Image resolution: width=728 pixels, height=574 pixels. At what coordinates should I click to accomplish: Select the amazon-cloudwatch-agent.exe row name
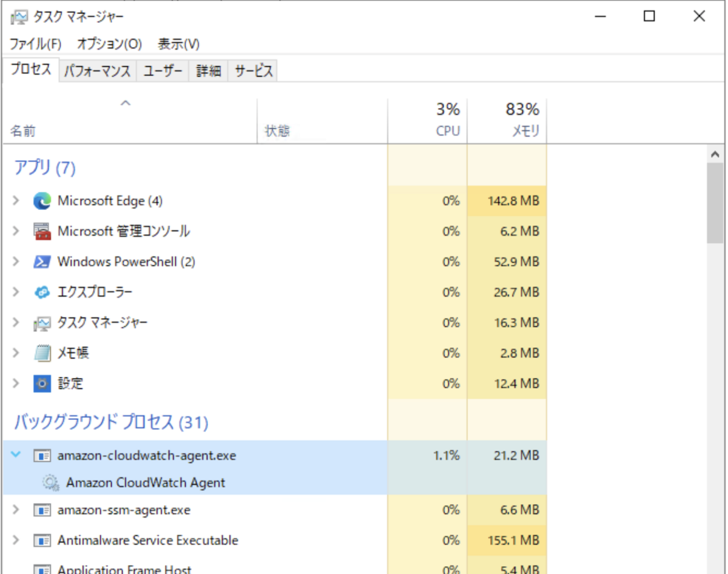pos(147,456)
